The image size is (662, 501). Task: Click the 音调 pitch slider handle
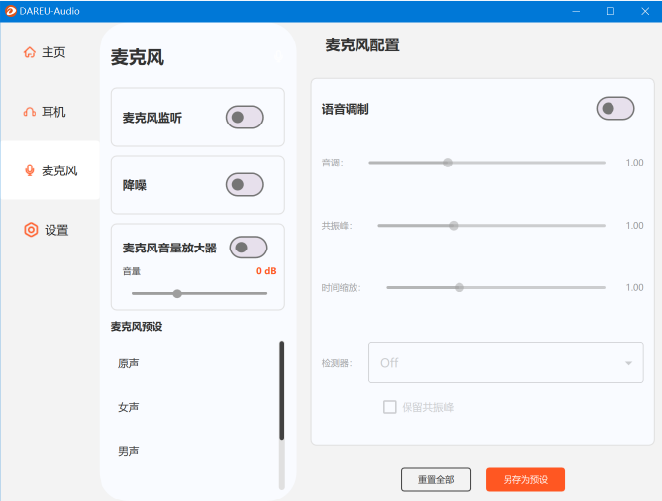pos(448,162)
